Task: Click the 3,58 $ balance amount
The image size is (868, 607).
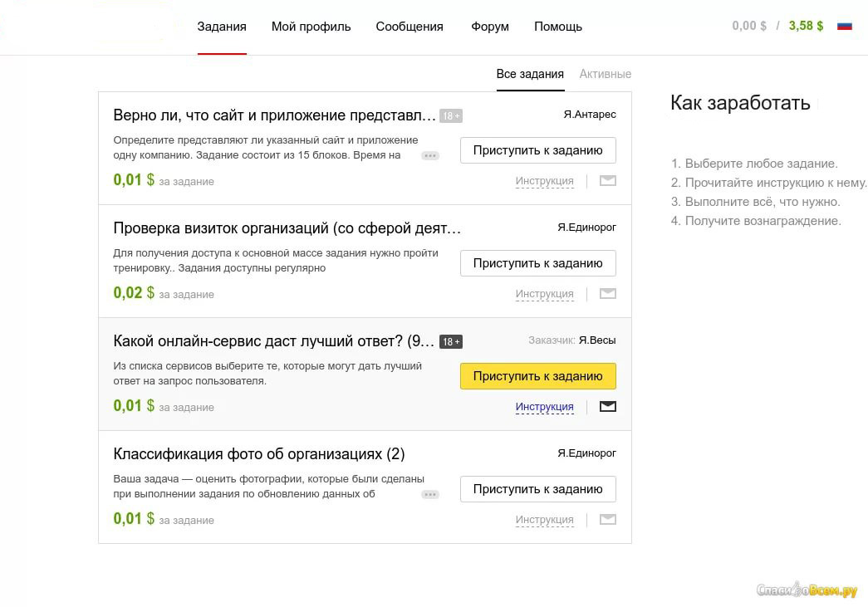Action: 806,26
